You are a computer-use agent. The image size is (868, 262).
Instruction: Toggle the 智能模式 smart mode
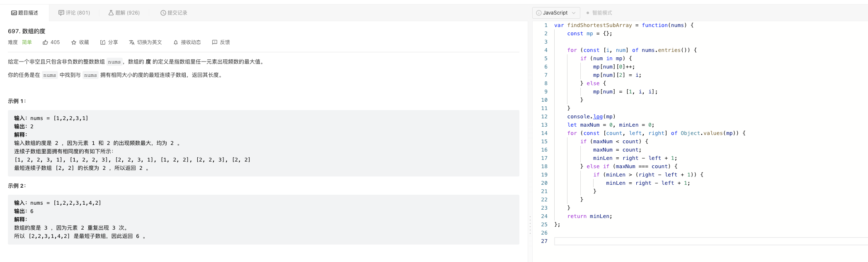click(599, 13)
